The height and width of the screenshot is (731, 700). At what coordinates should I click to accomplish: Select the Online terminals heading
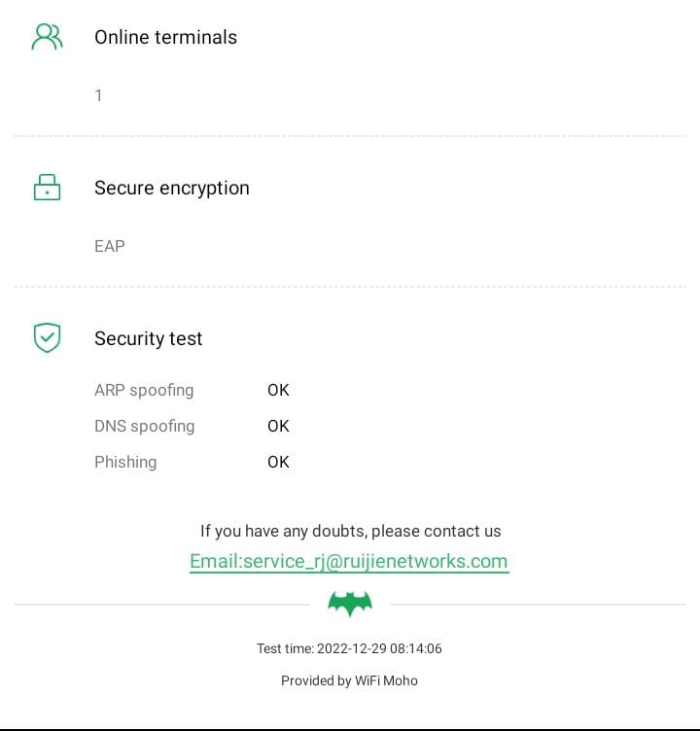(165, 37)
